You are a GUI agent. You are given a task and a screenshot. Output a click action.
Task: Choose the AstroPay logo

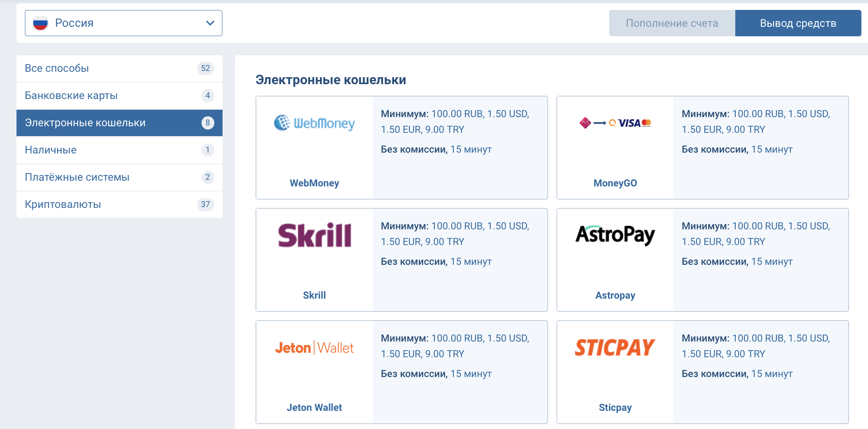click(615, 235)
